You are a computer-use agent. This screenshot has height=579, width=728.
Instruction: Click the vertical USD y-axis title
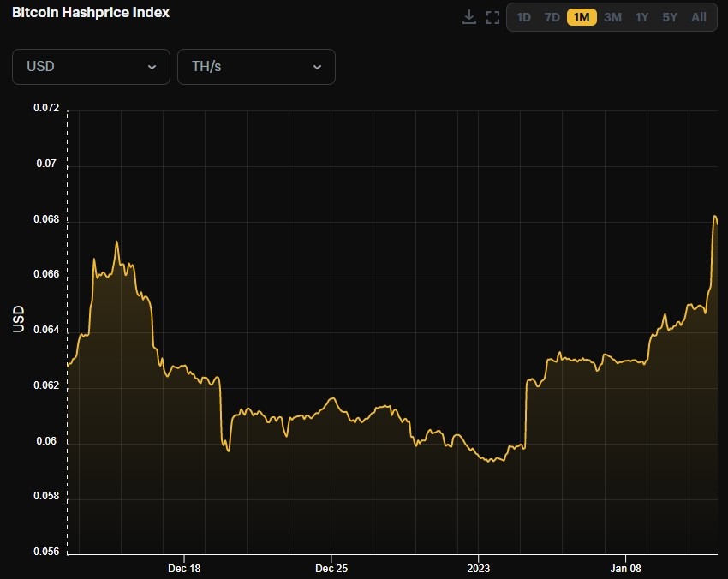(19, 319)
